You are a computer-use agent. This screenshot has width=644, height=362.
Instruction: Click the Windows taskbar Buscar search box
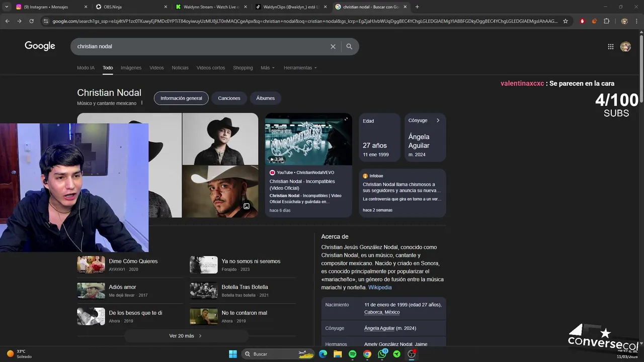(x=277, y=354)
